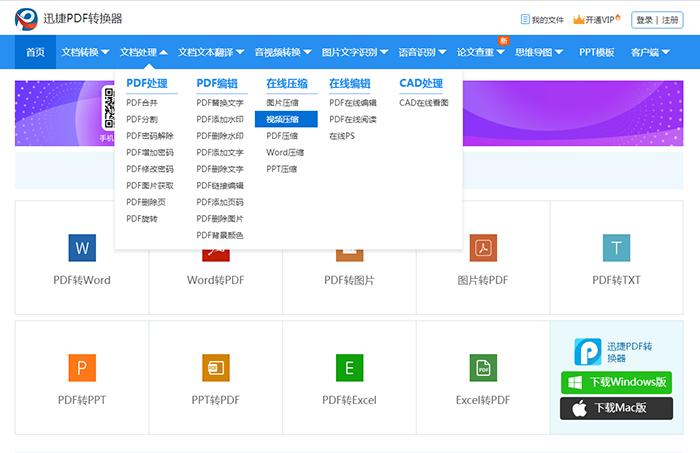Select PDF链接编辑 entry
700x453 pixels.
tap(220, 185)
